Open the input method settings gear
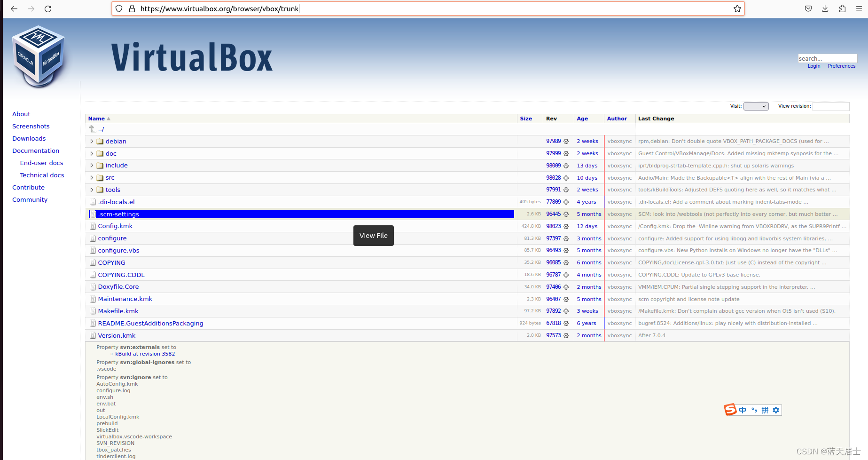 pos(776,410)
